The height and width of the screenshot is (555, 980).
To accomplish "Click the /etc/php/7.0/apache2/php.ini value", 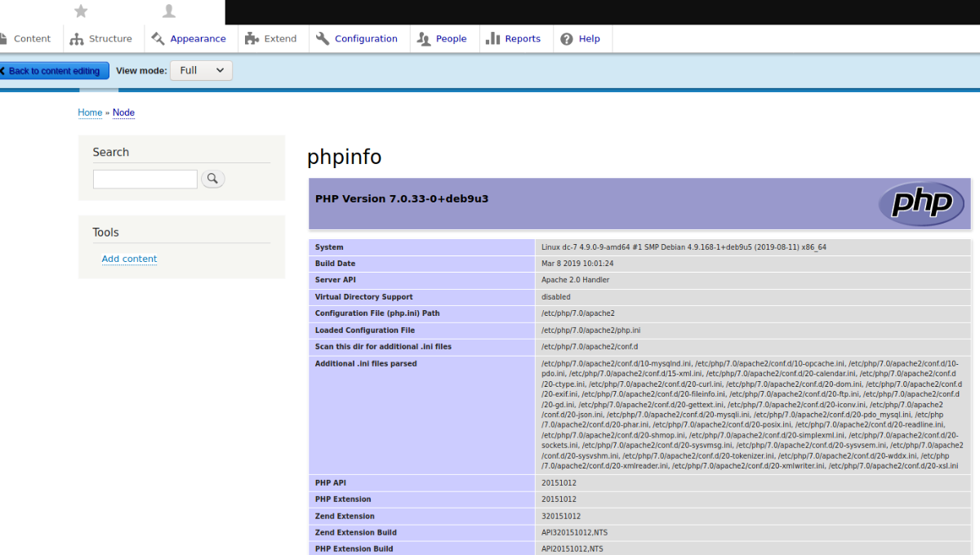I will [x=590, y=331].
